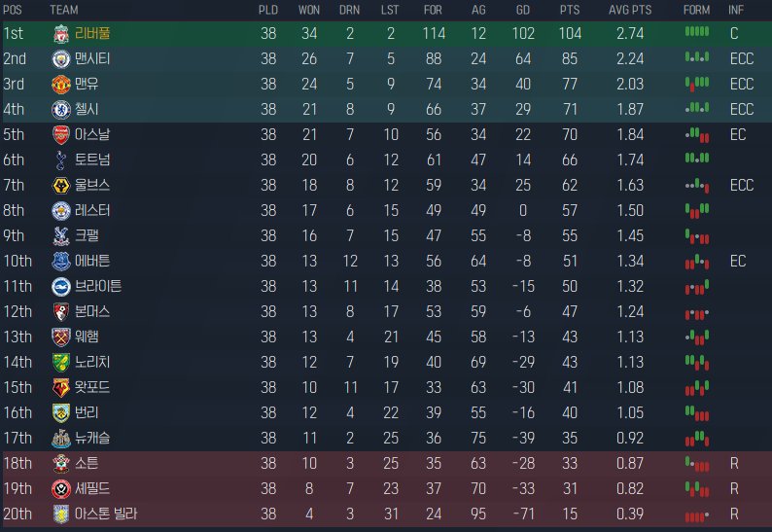Open the 리버풀 team name link

(x=92, y=33)
